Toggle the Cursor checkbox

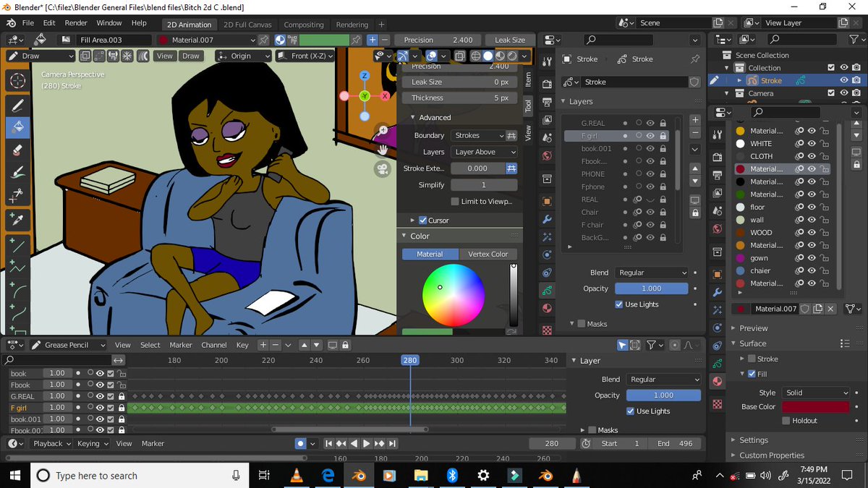[423, 221]
